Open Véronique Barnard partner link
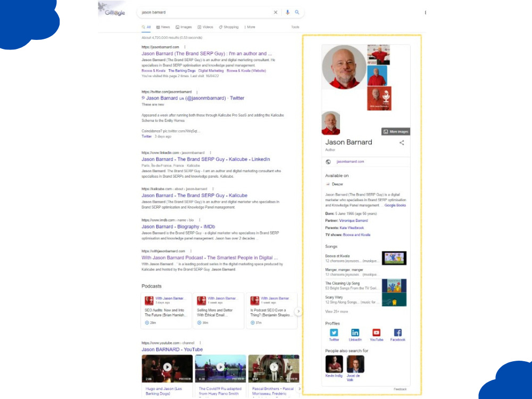 pyautogui.click(x=353, y=221)
